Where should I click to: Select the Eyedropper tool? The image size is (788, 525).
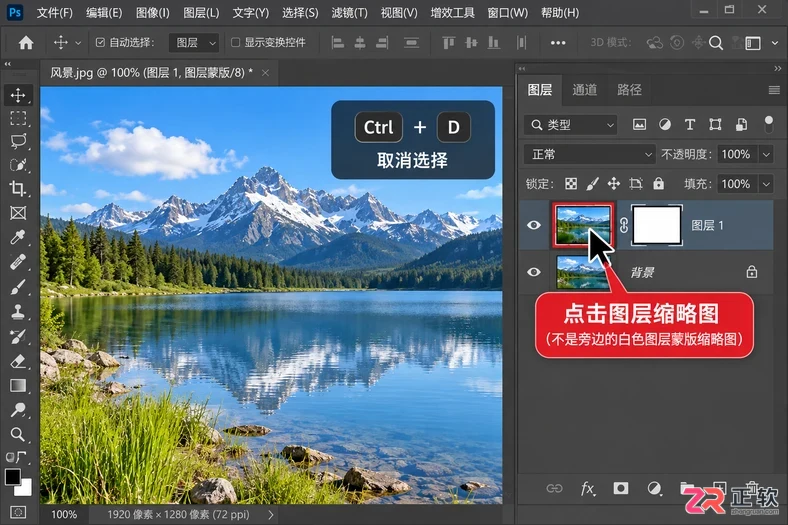coord(18,237)
